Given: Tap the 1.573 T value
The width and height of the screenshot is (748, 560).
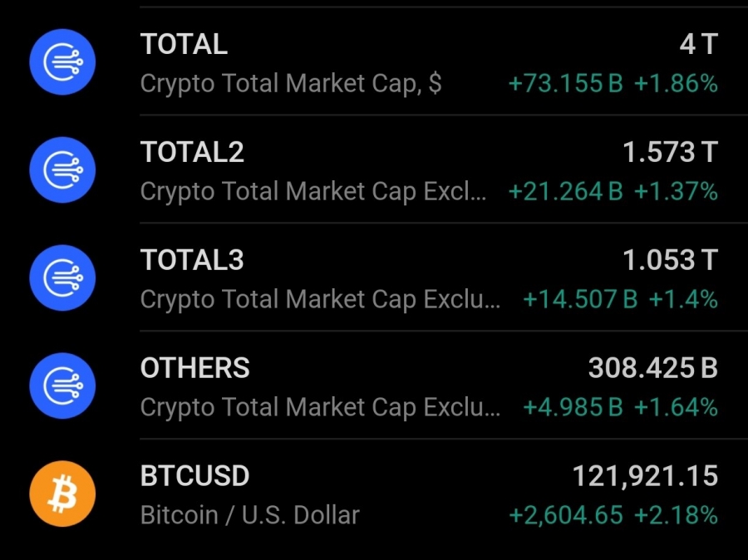Looking at the screenshot, I should point(669,153).
